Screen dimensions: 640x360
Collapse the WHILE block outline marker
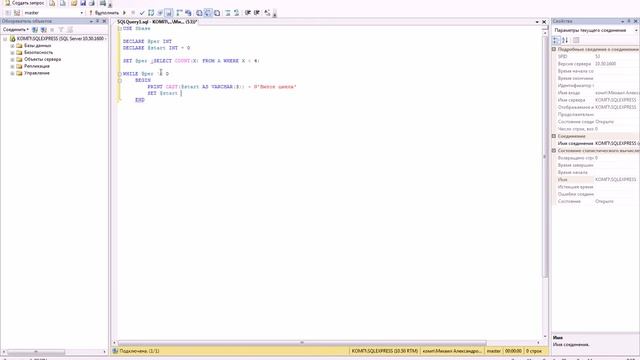[120, 74]
